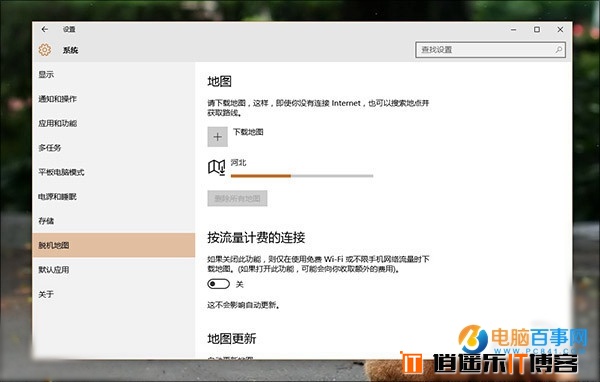The width and height of the screenshot is (600, 382).
Task: Click the 查找设置 search field
Action: coord(491,50)
